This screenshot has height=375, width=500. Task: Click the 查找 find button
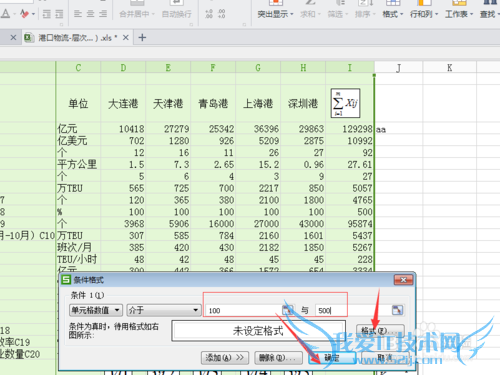click(x=489, y=14)
